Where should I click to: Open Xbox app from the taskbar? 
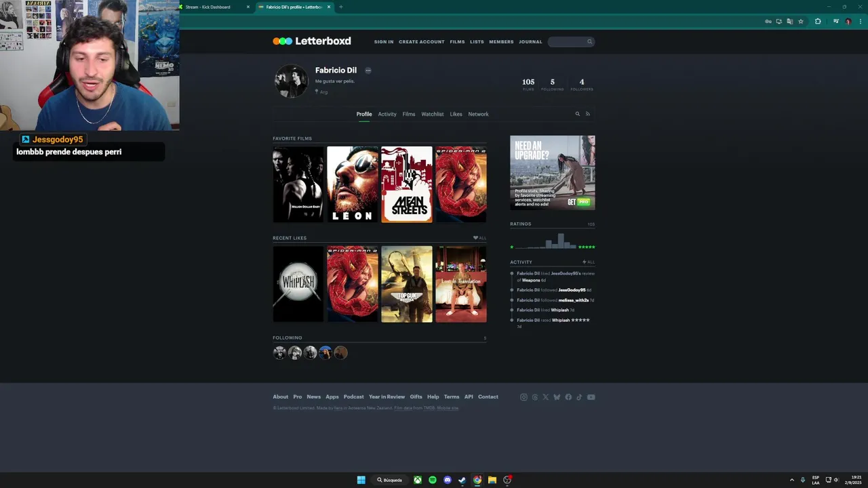418,480
